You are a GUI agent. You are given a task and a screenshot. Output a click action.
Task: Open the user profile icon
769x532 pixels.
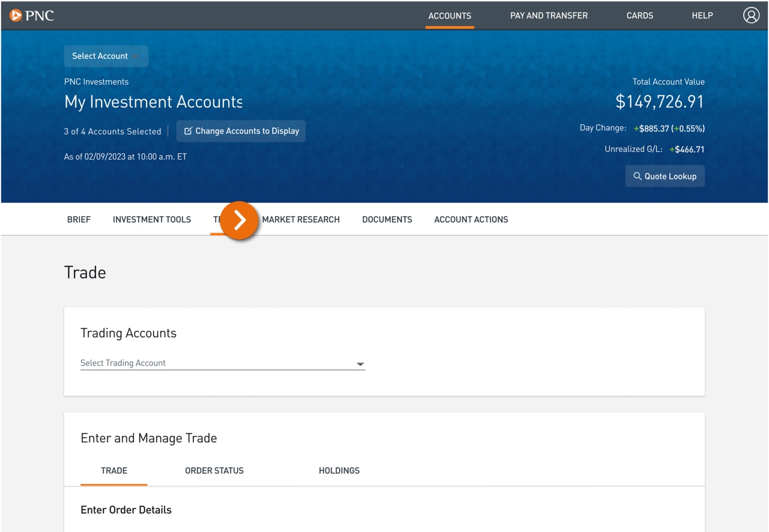tap(751, 15)
